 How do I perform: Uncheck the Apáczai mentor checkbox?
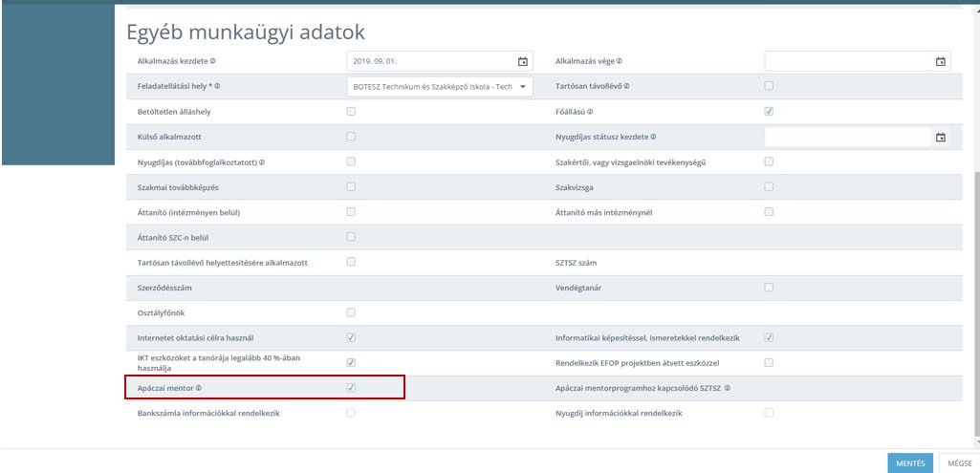(x=351, y=387)
